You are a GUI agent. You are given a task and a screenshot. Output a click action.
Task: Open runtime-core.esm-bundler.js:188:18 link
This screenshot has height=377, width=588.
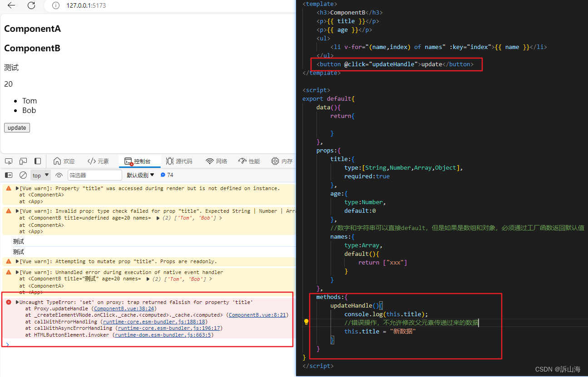click(x=155, y=322)
